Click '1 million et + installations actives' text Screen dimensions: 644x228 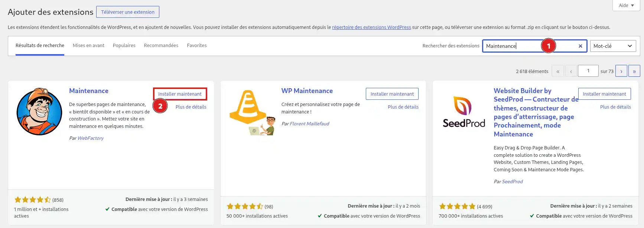[41, 212]
